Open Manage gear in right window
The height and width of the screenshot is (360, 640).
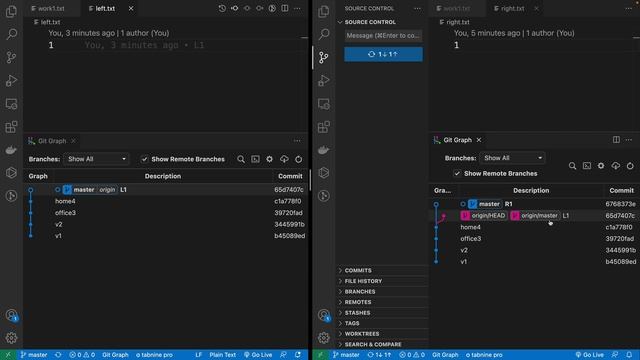(x=324, y=338)
